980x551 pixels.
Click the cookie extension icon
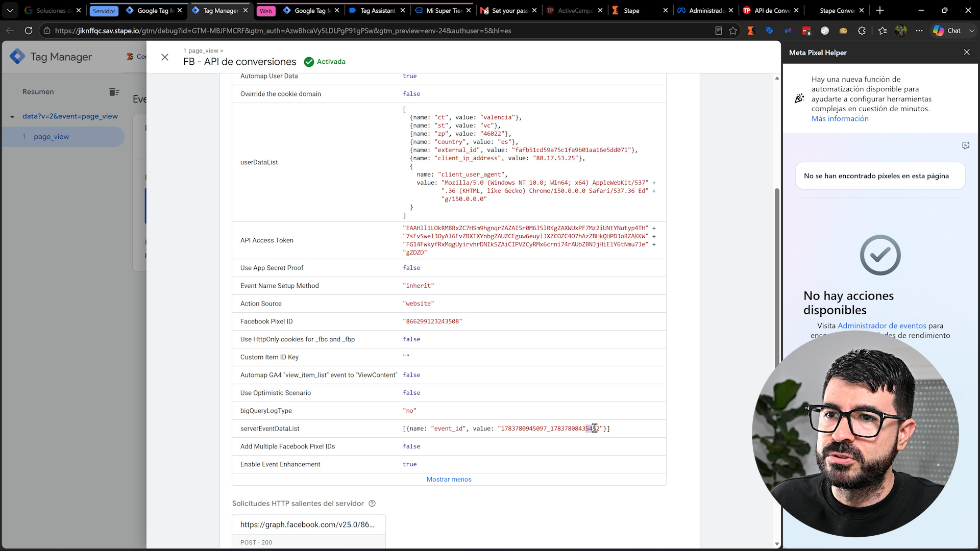point(843,31)
